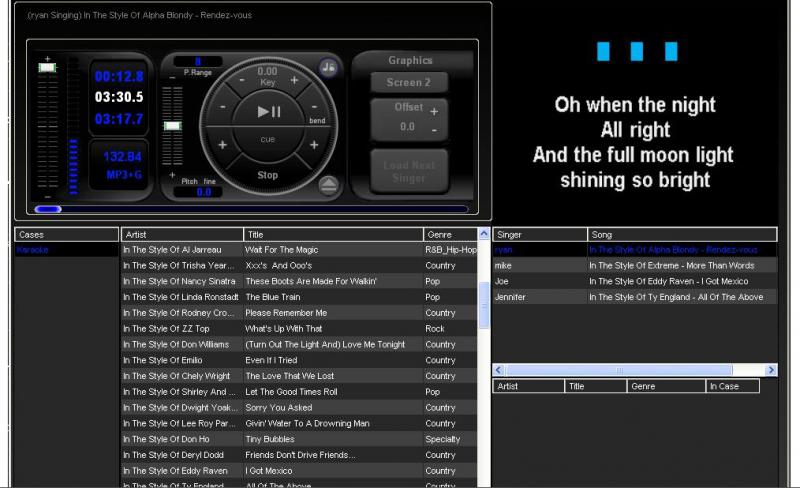The width and height of the screenshot is (800, 488).
Task: Toggle play/pause in the player wheel
Action: coord(268,111)
